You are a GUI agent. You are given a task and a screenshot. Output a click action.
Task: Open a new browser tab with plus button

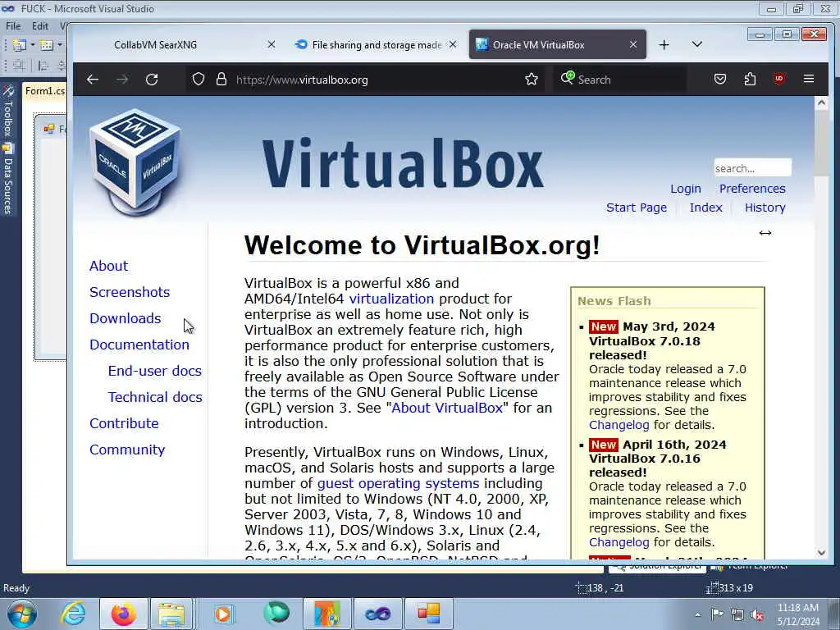tap(664, 44)
